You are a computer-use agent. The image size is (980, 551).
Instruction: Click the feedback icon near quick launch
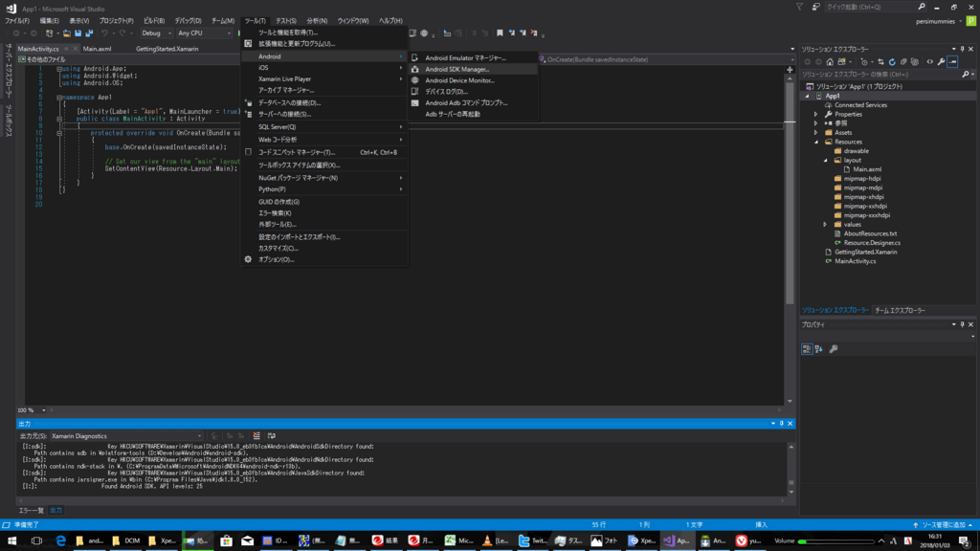(815, 7)
